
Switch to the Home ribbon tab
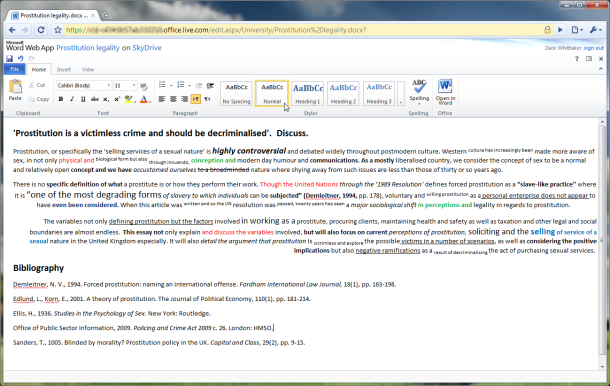39,69
